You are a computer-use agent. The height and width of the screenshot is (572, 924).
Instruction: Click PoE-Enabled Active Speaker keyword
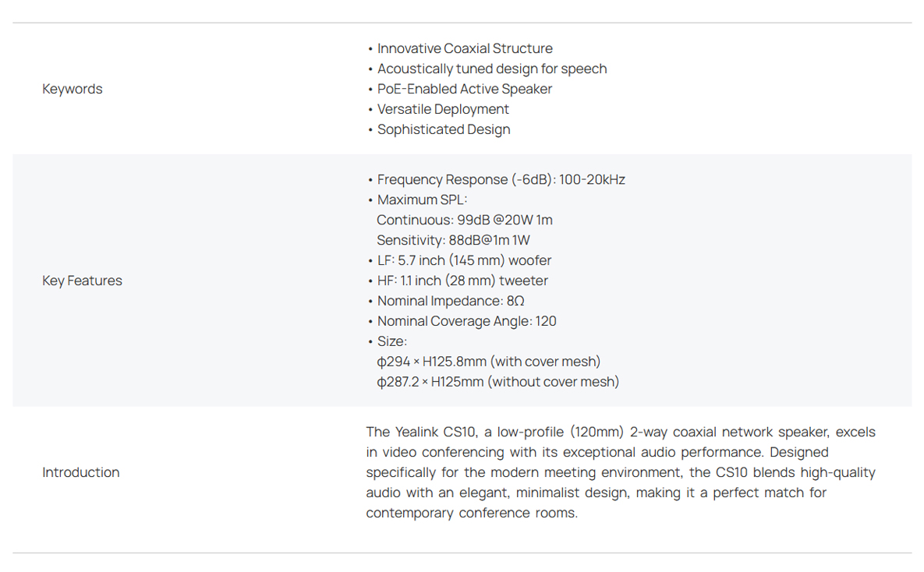[465, 89]
